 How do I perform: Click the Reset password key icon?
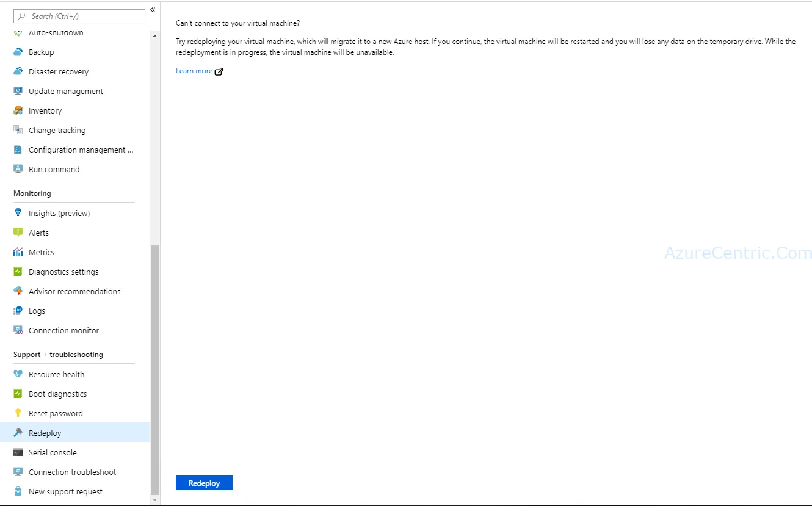18,413
